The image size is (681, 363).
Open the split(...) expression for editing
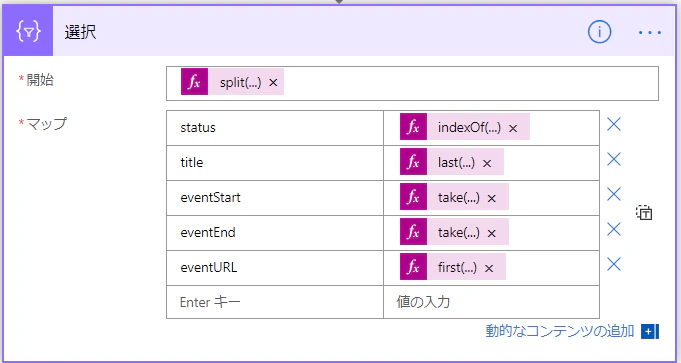[241, 82]
